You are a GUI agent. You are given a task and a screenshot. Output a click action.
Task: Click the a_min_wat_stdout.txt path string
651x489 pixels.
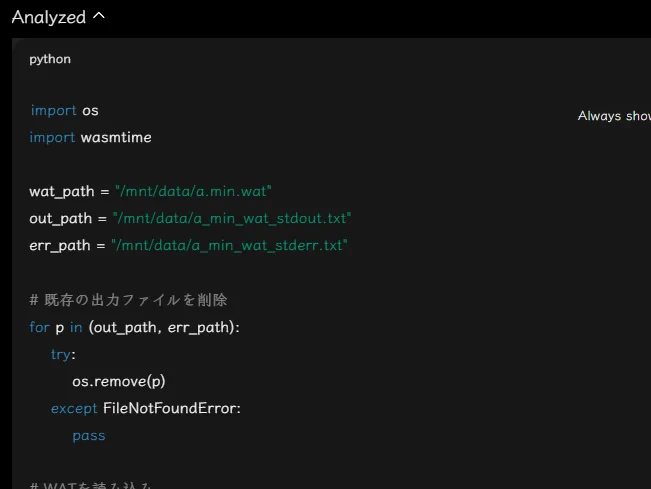tap(232, 218)
